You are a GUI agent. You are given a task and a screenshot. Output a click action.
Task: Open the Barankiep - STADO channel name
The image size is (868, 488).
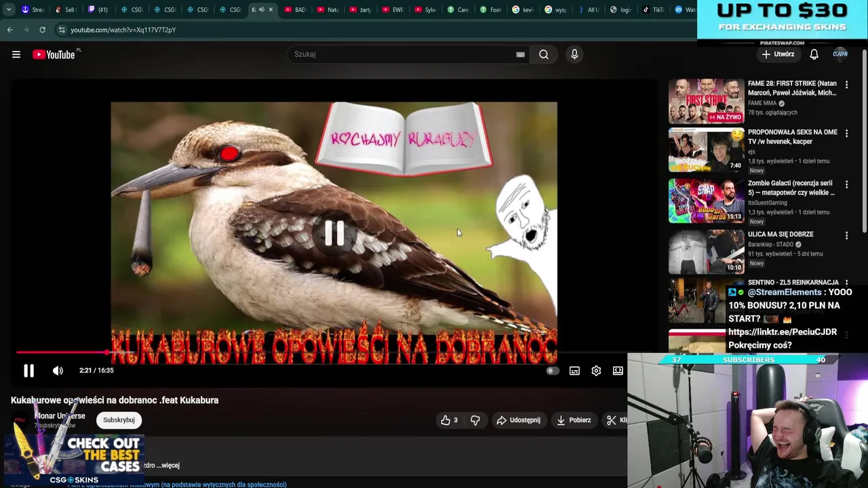[x=771, y=244]
